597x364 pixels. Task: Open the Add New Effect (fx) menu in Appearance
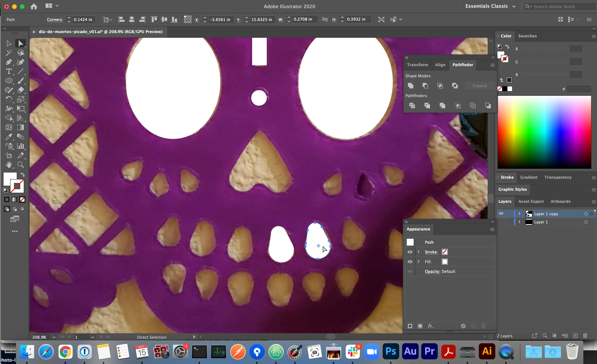coord(431,326)
